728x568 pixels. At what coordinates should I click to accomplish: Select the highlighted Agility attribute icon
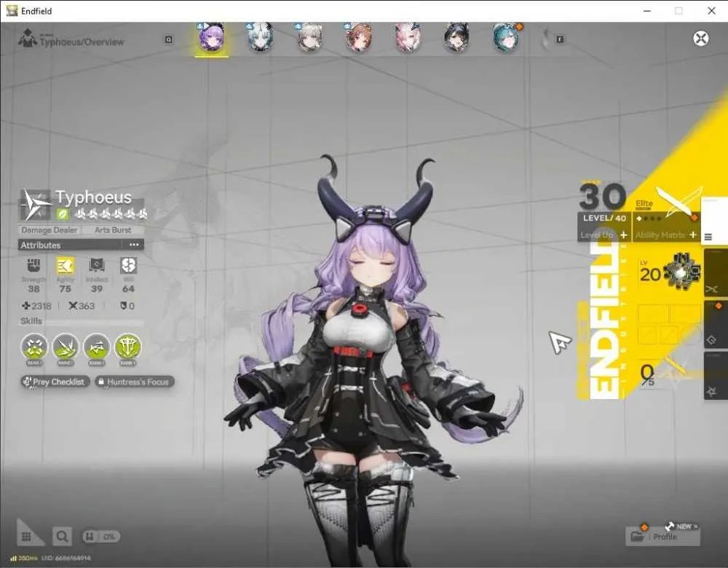click(65, 266)
